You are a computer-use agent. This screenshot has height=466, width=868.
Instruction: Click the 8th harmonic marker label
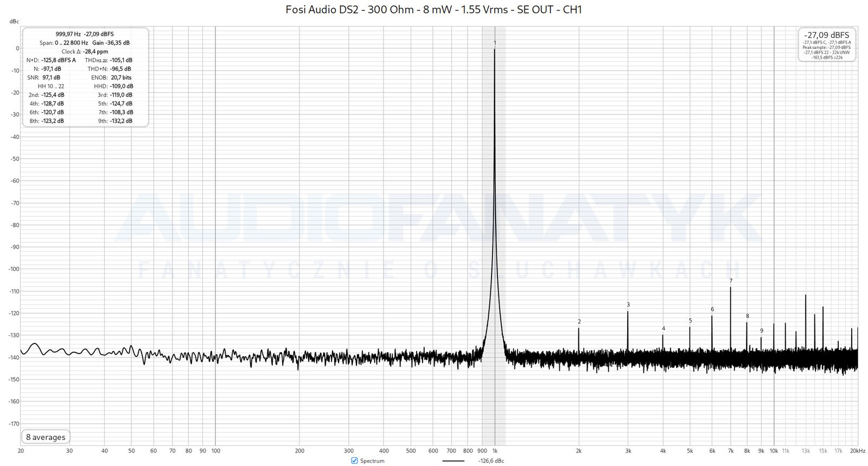[747, 316]
